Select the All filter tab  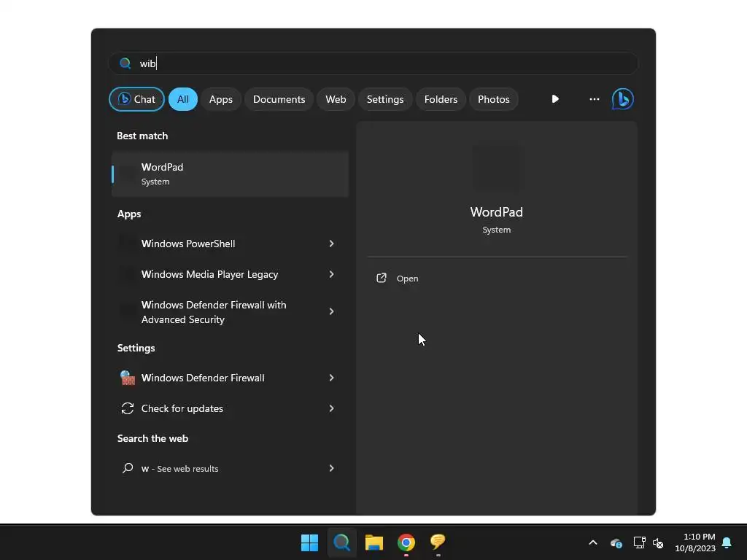[x=183, y=99]
